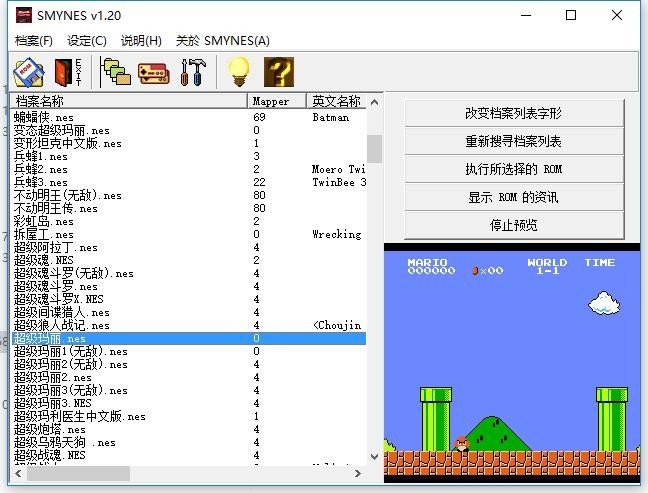This screenshot has height=493, width=648.
Task: Select 超级玛丽2(无敌).nes row
Action: point(188,364)
